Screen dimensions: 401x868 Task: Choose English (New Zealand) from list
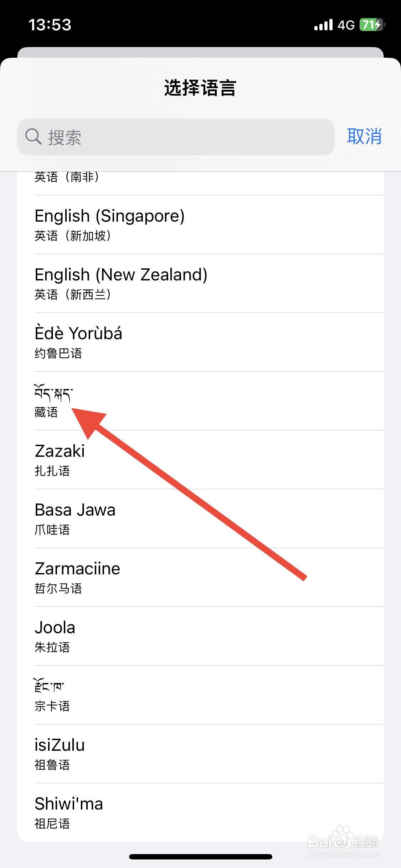(200, 283)
